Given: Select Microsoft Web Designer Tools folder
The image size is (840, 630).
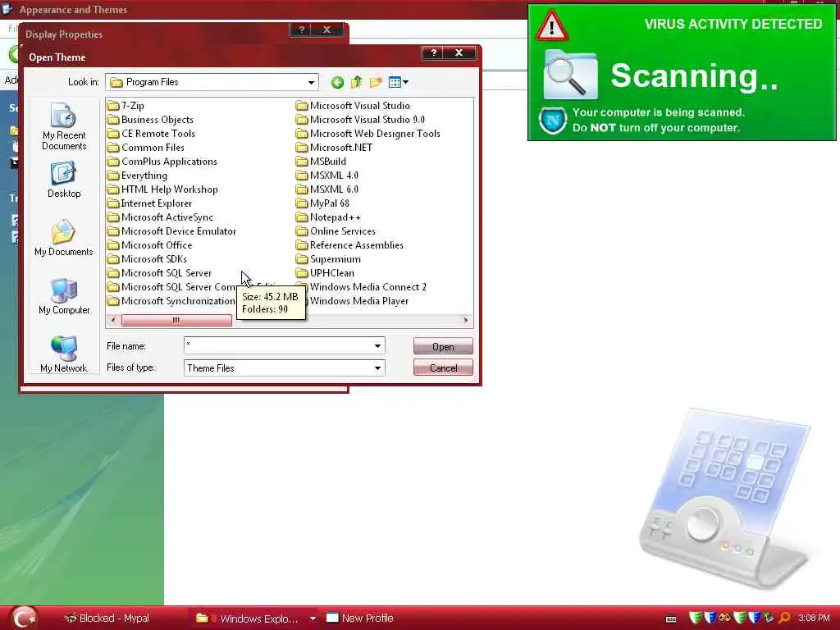Looking at the screenshot, I should 368,134.
